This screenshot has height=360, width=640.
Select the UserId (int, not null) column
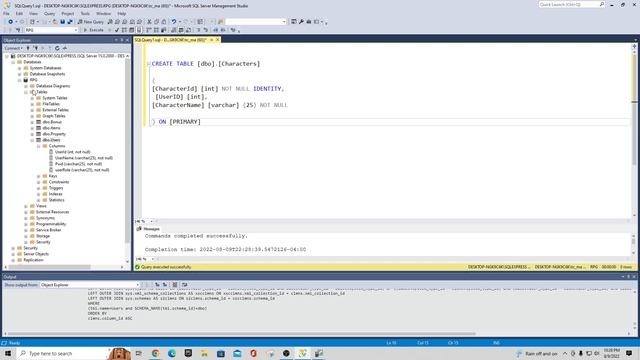[x=72, y=152]
